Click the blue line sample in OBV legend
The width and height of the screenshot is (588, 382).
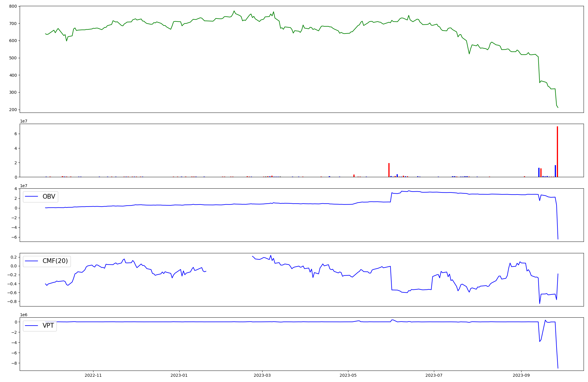click(32, 197)
